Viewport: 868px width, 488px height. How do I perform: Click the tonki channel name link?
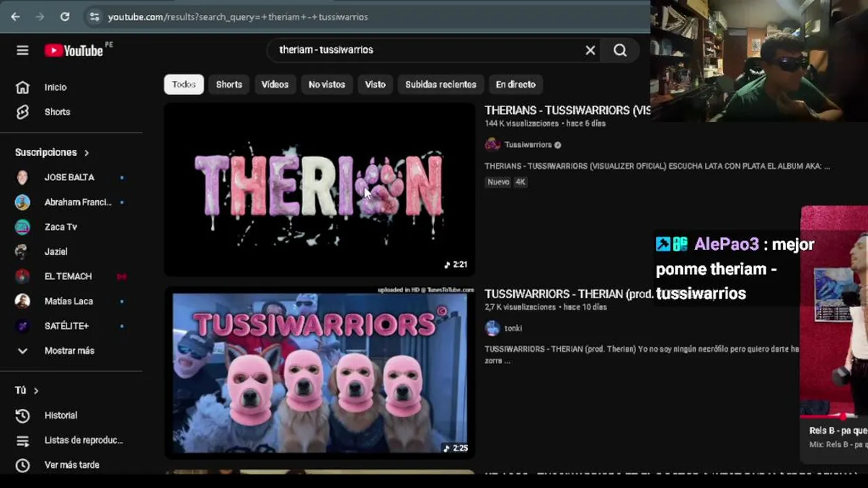pyautogui.click(x=513, y=329)
